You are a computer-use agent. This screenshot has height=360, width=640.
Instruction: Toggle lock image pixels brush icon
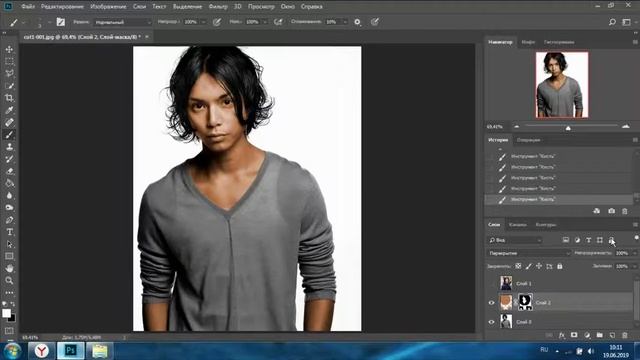tap(529, 266)
